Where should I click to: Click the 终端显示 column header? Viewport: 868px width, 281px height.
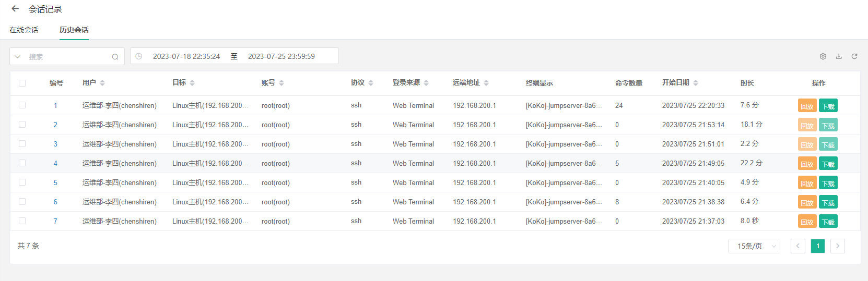539,83
